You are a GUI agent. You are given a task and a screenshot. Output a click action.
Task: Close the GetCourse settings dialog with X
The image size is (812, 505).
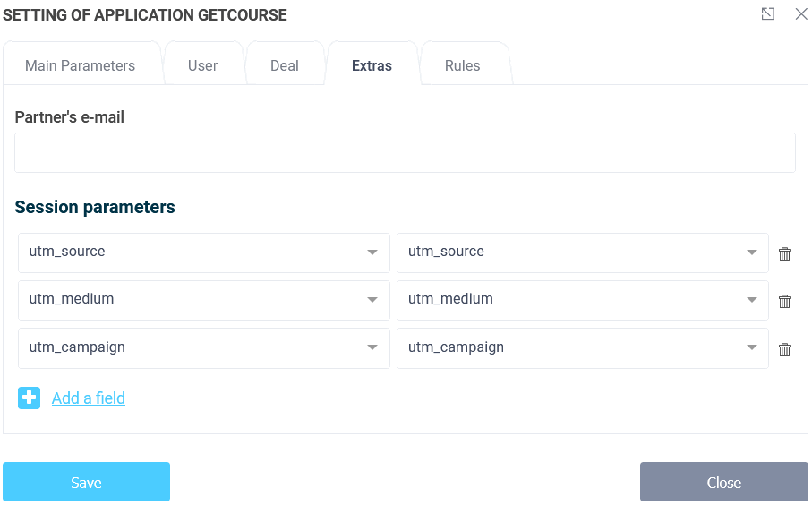pos(801,14)
